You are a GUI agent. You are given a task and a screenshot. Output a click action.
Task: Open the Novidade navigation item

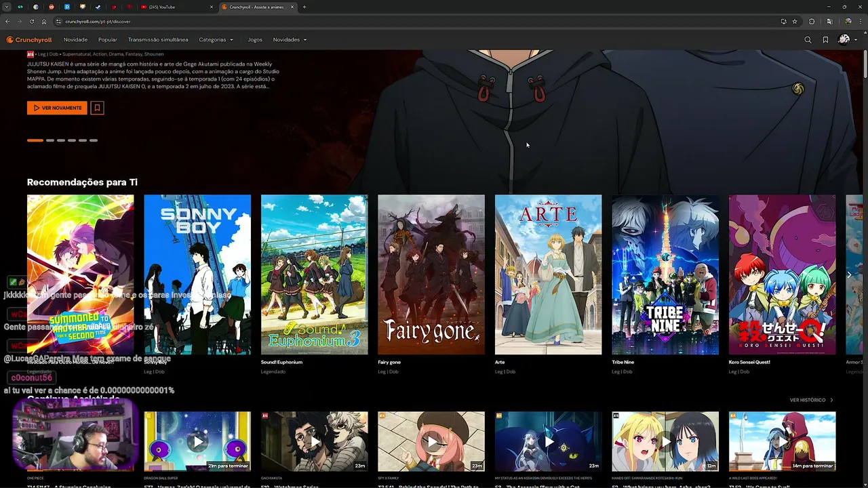pyautogui.click(x=75, y=40)
